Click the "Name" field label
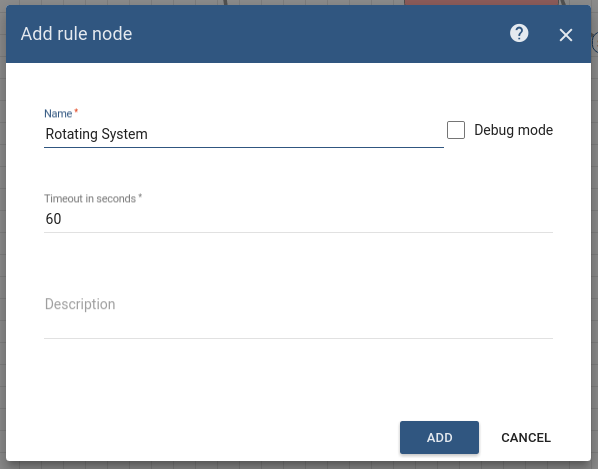 coord(58,113)
